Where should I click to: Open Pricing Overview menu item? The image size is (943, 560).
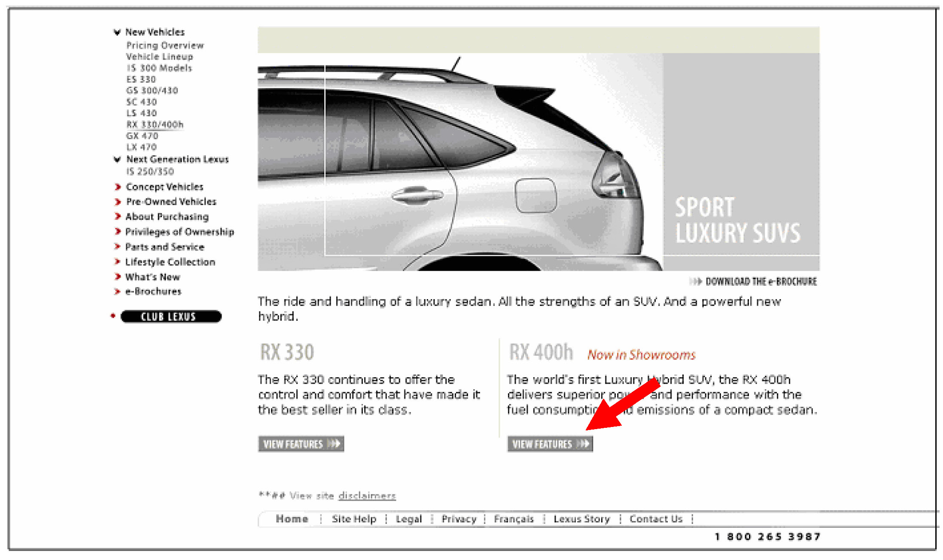point(165,45)
